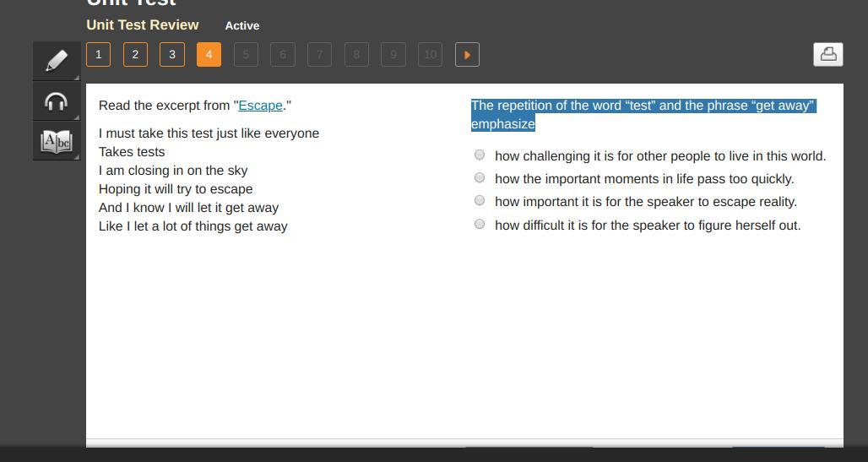Choose "important for the speaker to escape reality"

point(480,200)
